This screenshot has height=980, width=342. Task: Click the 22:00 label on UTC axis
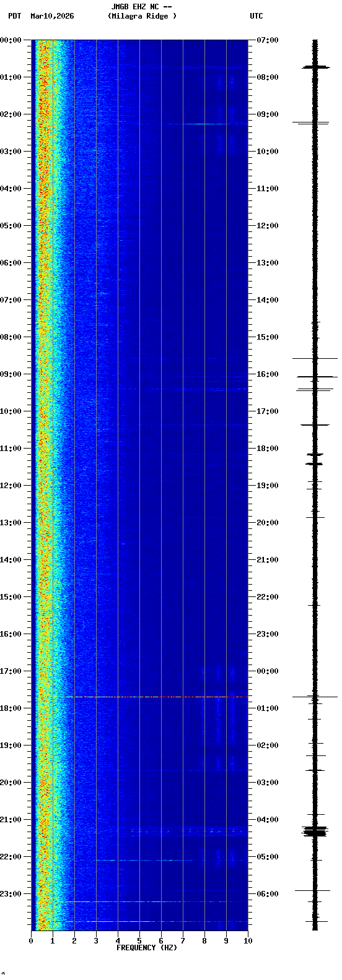[268, 597]
